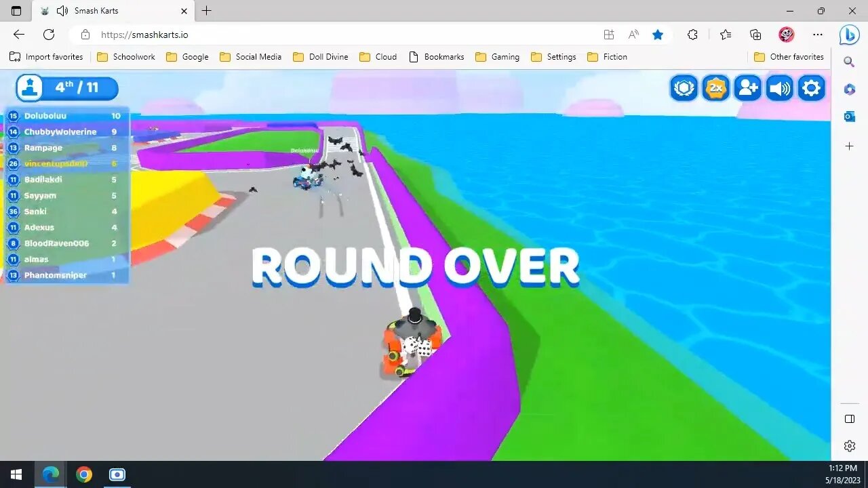This screenshot has height=488, width=868.
Task: Expand the Settings favorites folder
Action: pos(554,57)
